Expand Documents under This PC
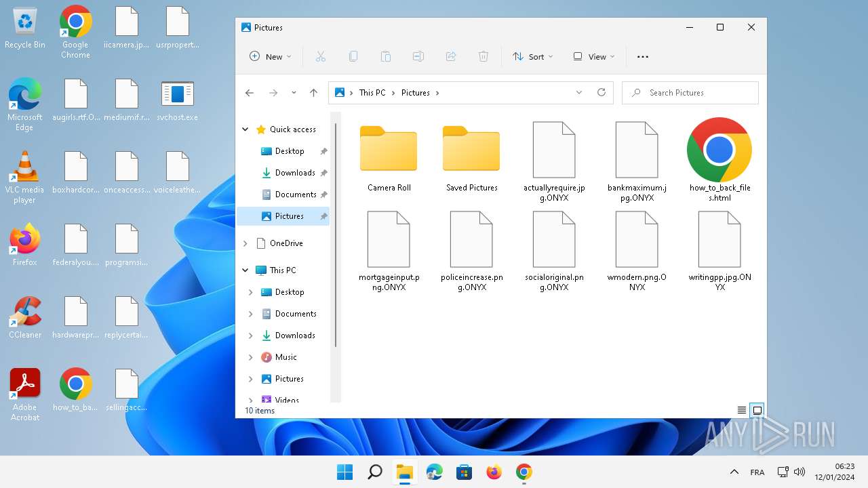Image resolution: width=868 pixels, height=488 pixels. [x=251, y=314]
